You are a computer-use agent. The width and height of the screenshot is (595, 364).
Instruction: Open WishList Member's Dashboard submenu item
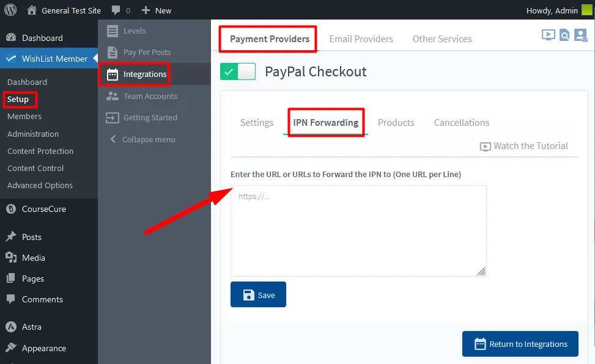click(27, 82)
